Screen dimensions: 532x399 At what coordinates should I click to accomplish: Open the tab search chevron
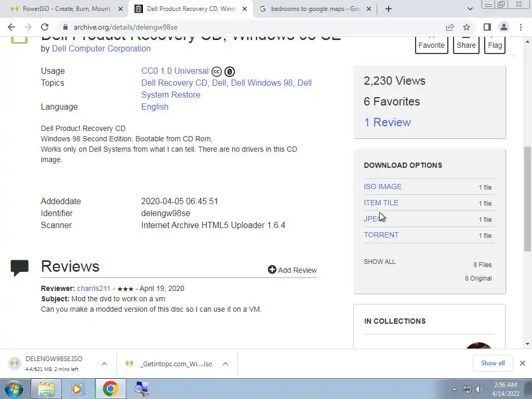[470, 9]
